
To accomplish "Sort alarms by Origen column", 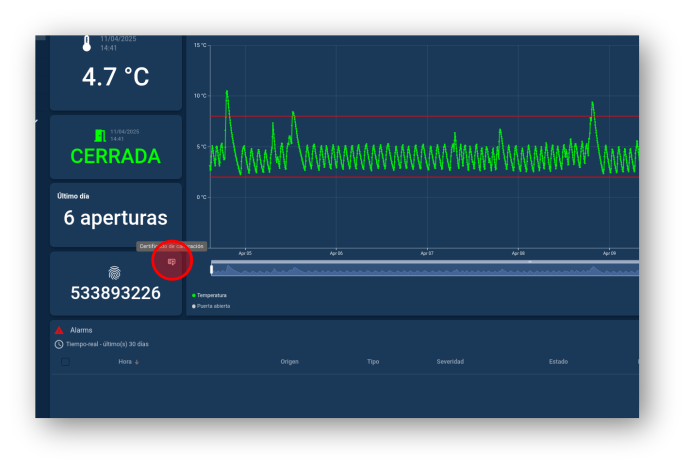I will tap(289, 362).
